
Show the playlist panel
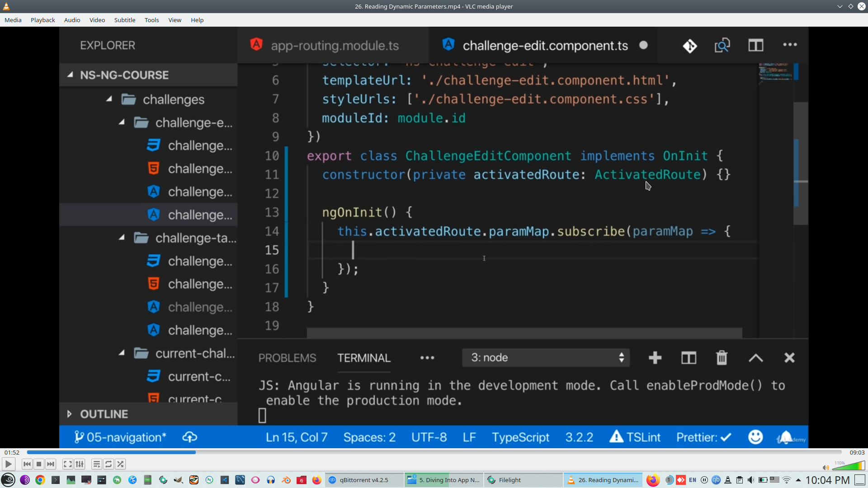[96, 464]
